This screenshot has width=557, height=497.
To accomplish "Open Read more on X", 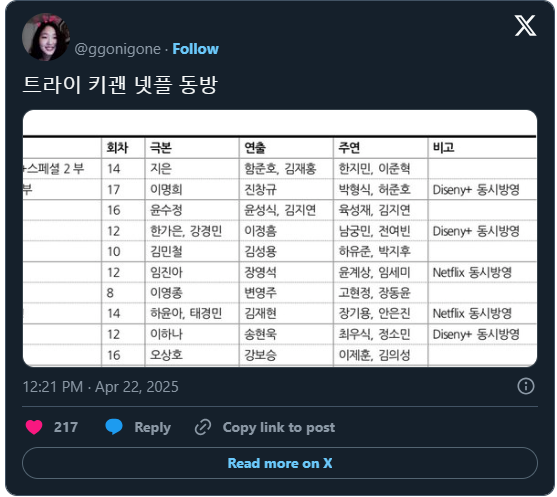I will click(x=280, y=463).
